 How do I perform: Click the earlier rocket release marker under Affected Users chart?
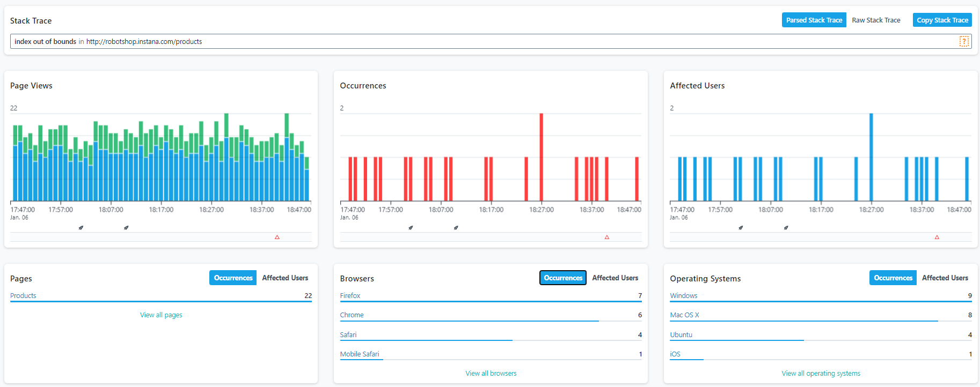[741, 228]
